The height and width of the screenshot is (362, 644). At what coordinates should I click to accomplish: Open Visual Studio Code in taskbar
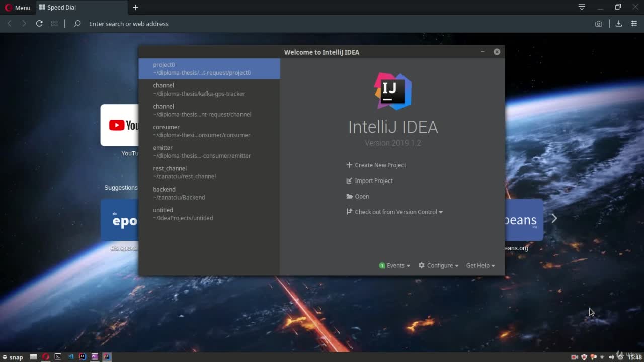71,357
